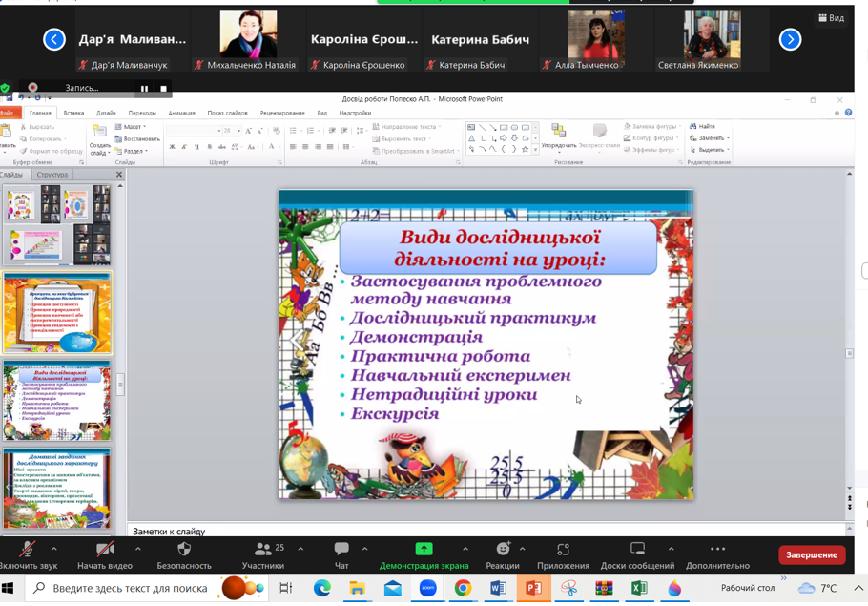Start video with the camera icon
This screenshot has width=868, height=606.
tap(105, 550)
